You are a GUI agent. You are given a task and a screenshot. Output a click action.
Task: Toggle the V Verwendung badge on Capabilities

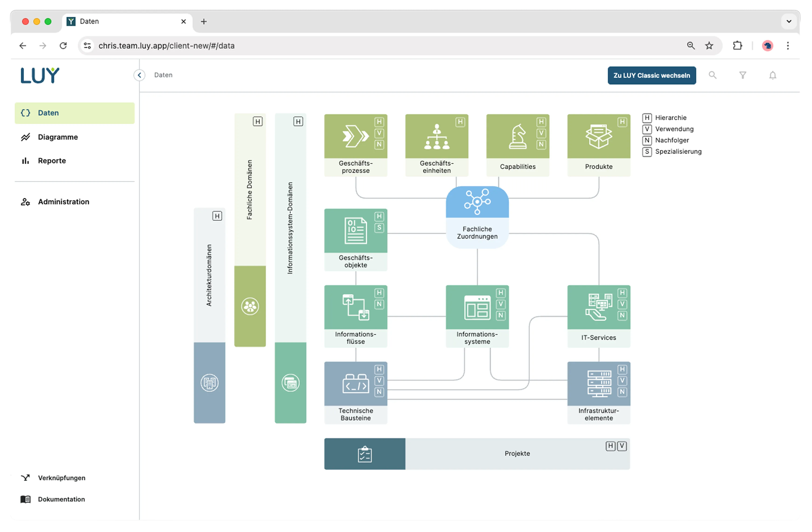click(541, 134)
